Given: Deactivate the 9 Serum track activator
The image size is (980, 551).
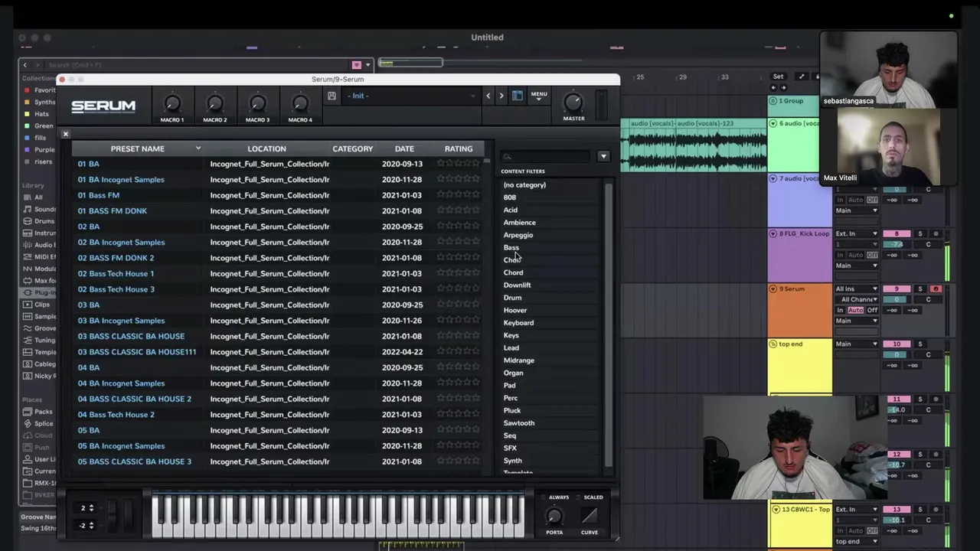Looking at the screenshot, I should coord(897,289).
